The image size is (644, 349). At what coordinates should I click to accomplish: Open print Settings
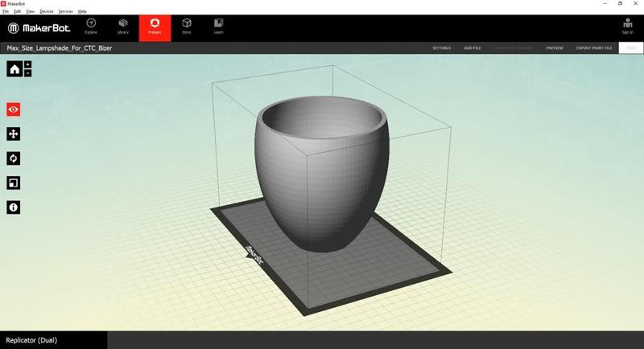(441, 48)
